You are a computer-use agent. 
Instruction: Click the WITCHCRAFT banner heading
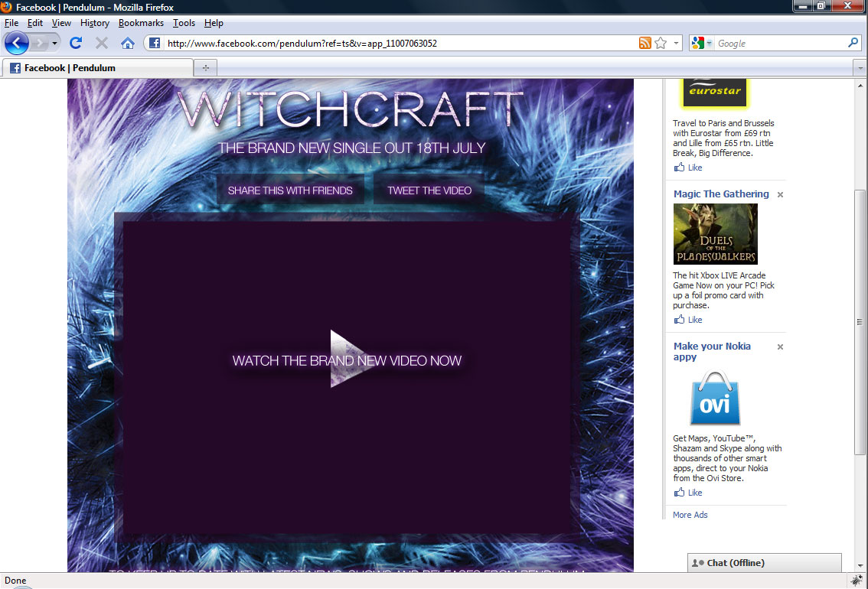pos(350,109)
